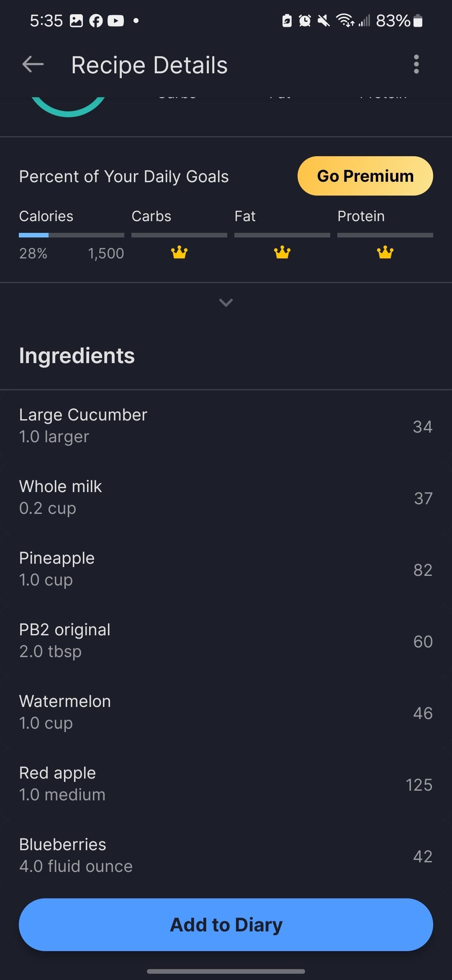The height and width of the screenshot is (980, 452).
Task: Tap the YouTube status bar icon
Action: 116,21
